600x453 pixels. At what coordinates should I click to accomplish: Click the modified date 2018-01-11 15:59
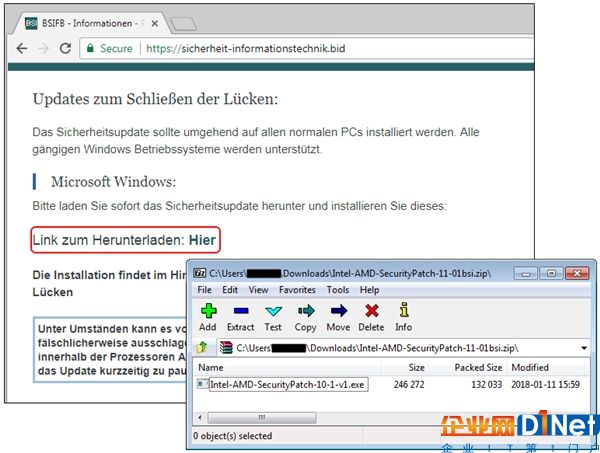[545, 385]
